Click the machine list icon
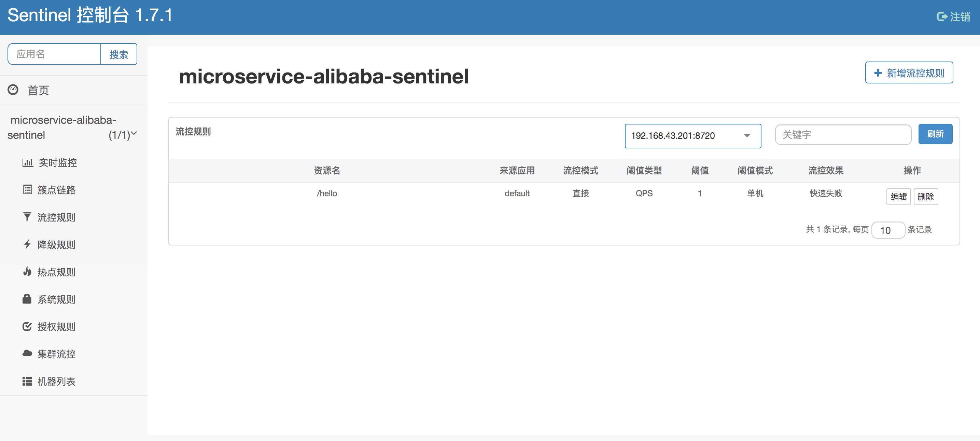Viewport: 980px width, 441px height. [x=27, y=381]
